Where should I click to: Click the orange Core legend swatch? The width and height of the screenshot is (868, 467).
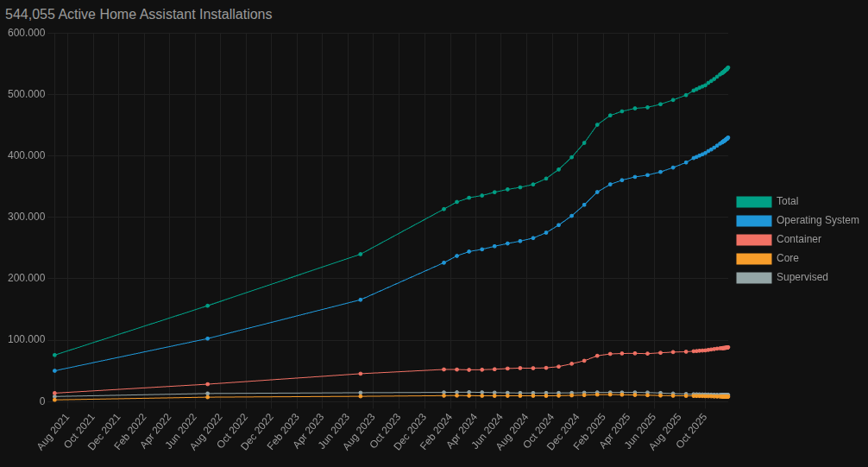(753, 258)
